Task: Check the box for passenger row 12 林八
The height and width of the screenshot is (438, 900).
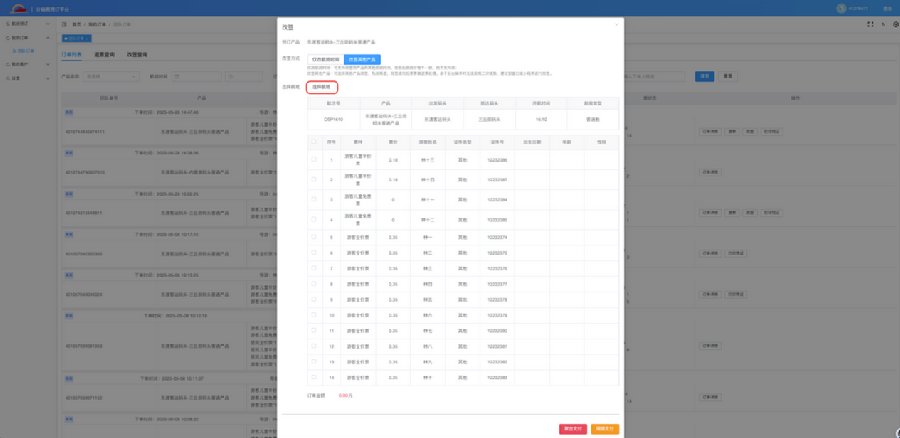Action: click(313, 346)
